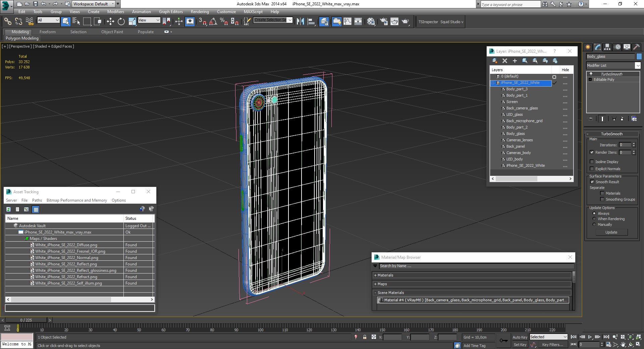Screen dimensions: 644x349
Task: Click the Auto Key button
Action: pos(520,337)
